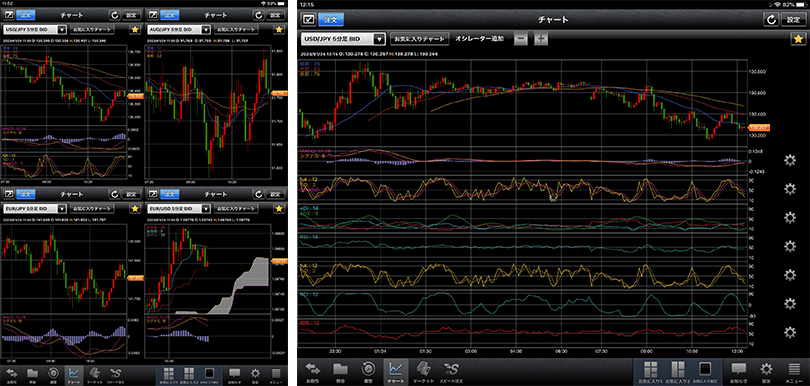This screenshot has width=810, height=386.
Task: Select お気に入り1 four-chart layout on right bar
Action: click(651, 372)
